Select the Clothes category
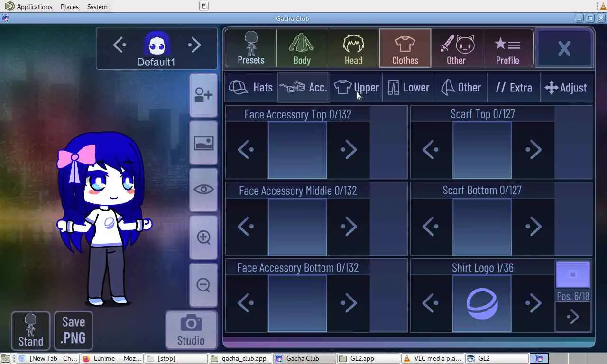This screenshot has height=364, width=607. [x=405, y=48]
